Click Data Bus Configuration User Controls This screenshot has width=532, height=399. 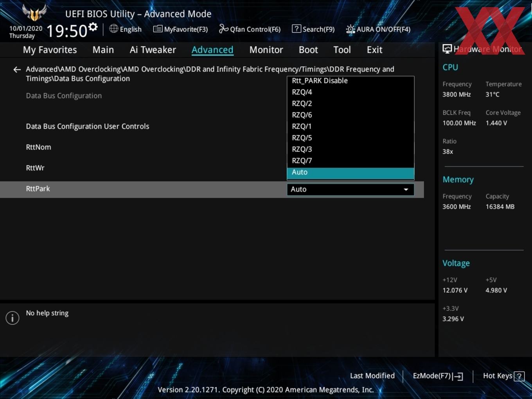point(88,126)
